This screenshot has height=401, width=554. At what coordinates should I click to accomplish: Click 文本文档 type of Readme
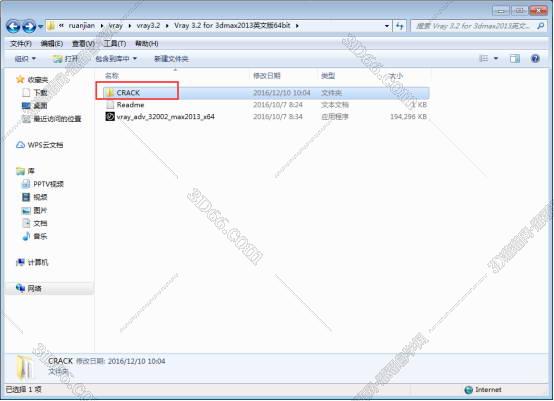(x=335, y=105)
